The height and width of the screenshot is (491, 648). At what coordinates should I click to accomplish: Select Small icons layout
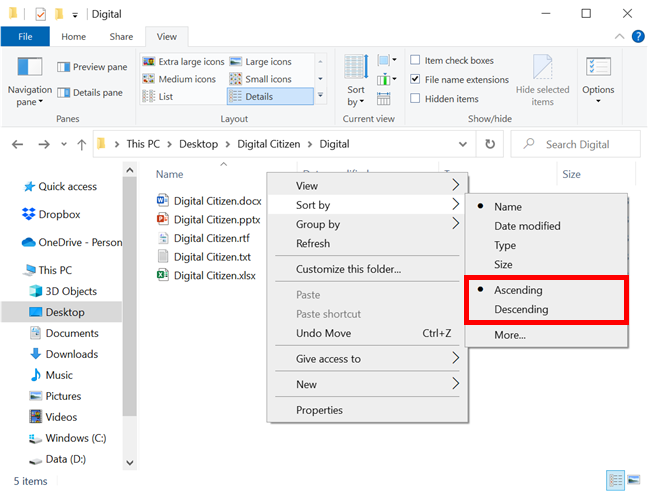[261, 79]
